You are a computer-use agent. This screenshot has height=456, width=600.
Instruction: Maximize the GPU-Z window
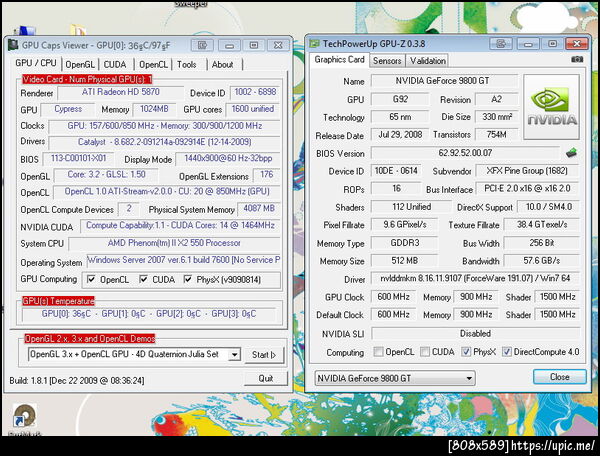click(552, 44)
